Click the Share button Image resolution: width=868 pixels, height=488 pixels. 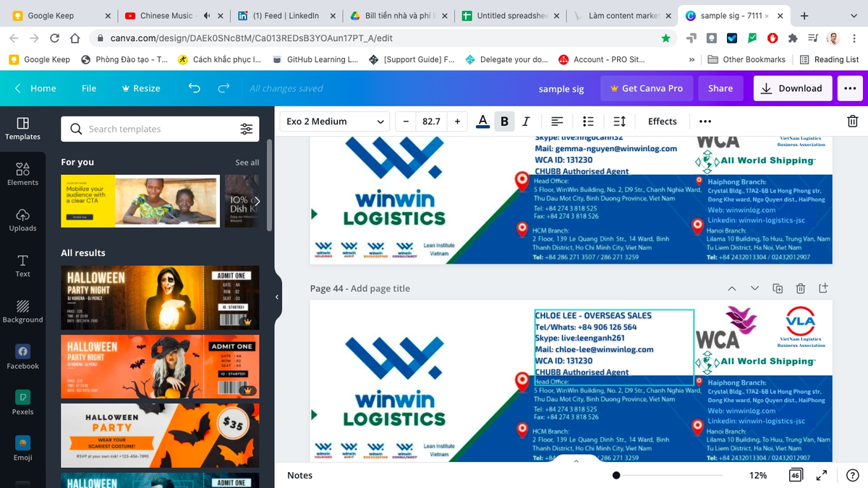720,88
